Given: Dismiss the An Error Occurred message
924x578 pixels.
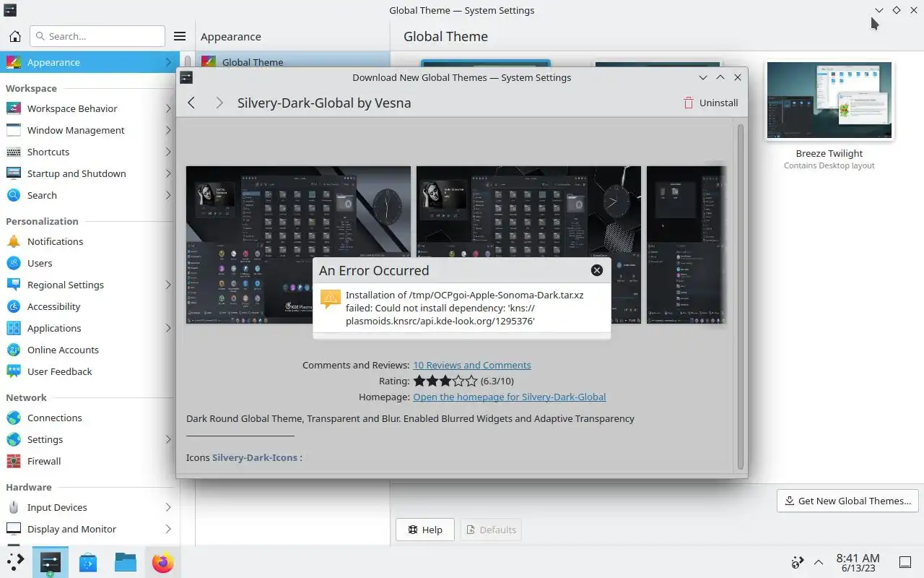Looking at the screenshot, I should [x=597, y=270].
